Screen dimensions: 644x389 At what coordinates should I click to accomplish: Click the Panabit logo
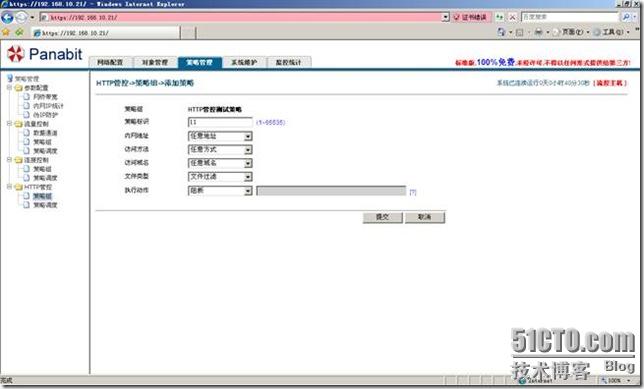tap(44, 54)
